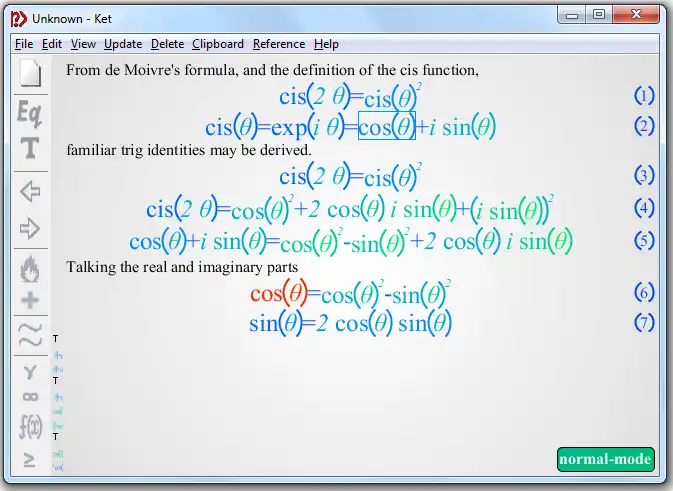Select the boxed cos(θ) term in equation 2
The height and width of the screenshot is (491, 673).
coord(387,126)
